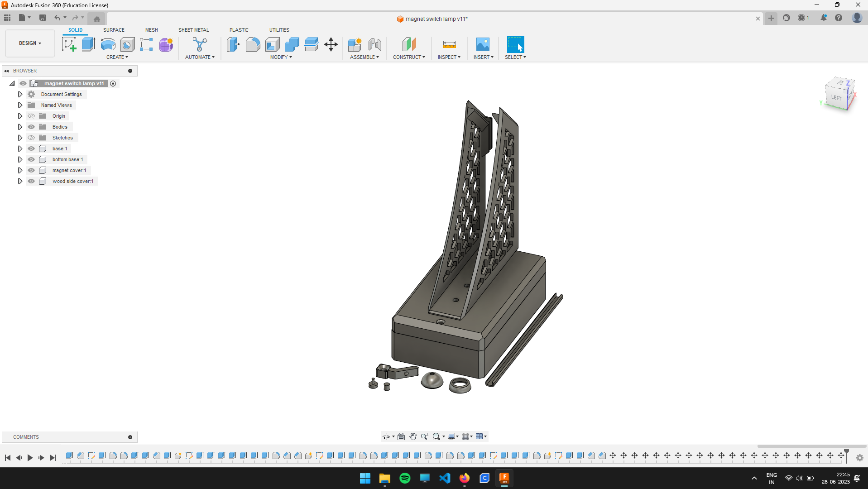Create a New Component

click(355, 44)
